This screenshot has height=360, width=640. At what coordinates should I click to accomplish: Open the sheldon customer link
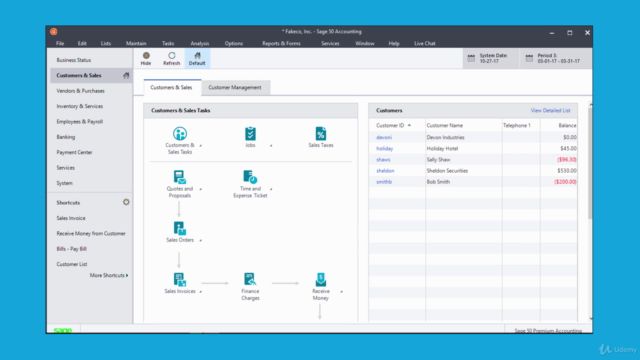point(385,171)
